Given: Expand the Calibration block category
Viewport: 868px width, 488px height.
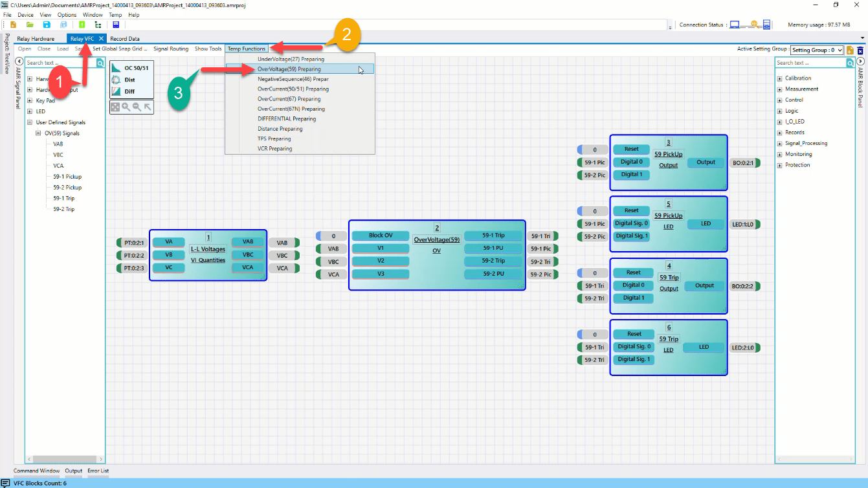Looking at the screenshot, I should coord(780,78).
